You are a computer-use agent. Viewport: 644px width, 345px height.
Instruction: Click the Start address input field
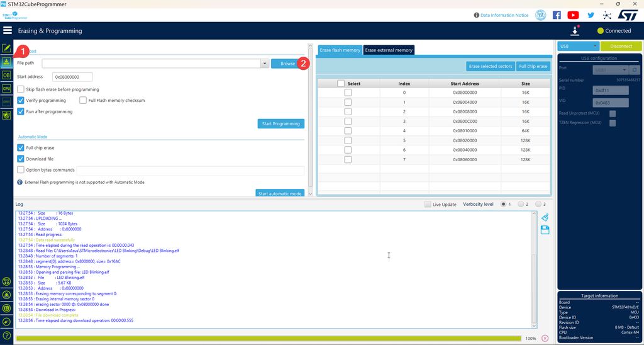coord(72,77)
